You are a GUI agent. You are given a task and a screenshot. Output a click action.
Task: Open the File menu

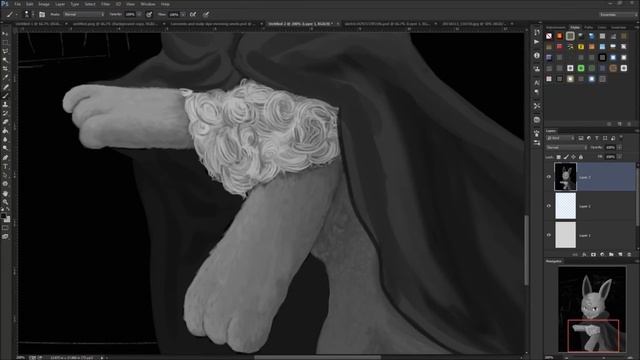click(18, 4)
